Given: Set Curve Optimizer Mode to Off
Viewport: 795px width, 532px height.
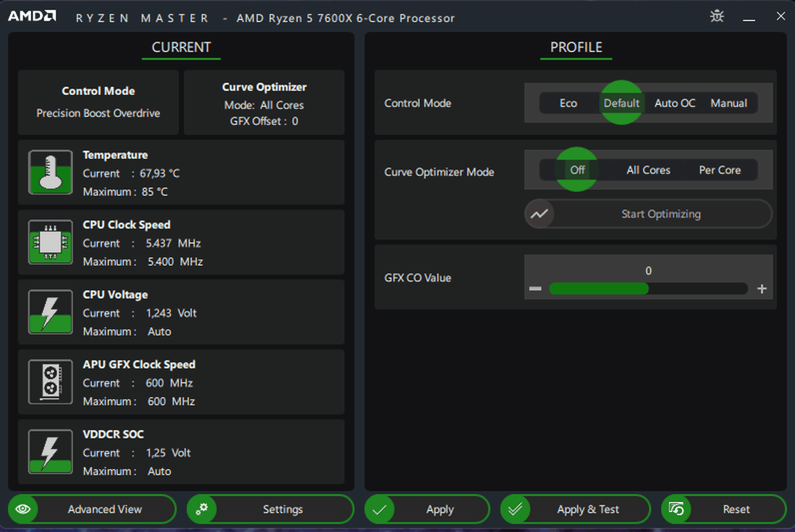Looking at the screenshot, I should coord(577,170).
